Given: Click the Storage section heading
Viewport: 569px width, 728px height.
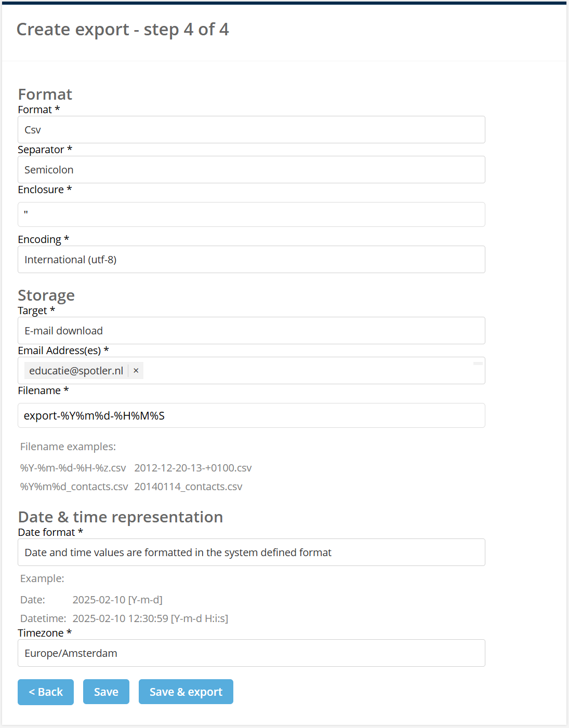Looking at the screenshot, I should (x=46, y=295).
